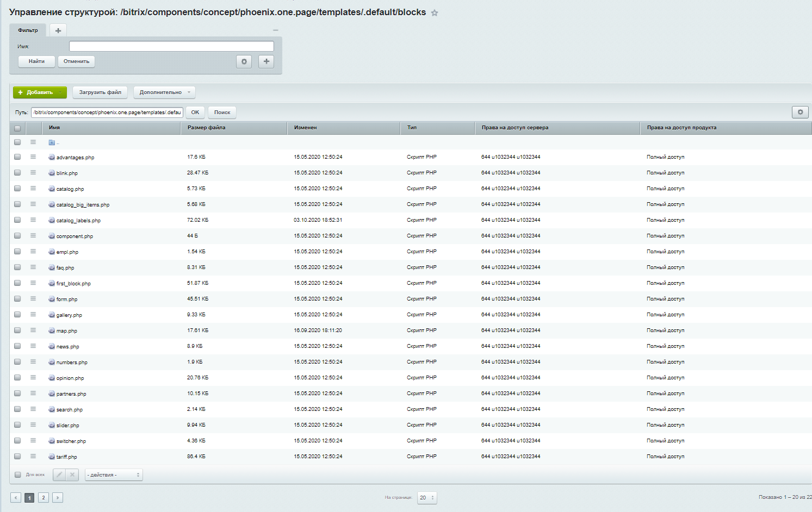This screenshot has height=512, width=812.
Task: Sort by 'Размер файла' column header
Action: [234, 128]
